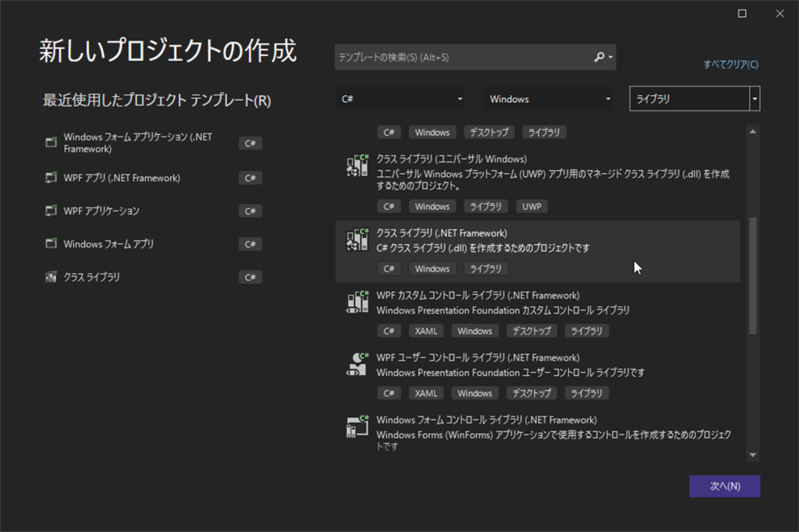Click the recent クラス ライブラリ template icon
This screenshot has height=532, width=799.
[51, 277]
